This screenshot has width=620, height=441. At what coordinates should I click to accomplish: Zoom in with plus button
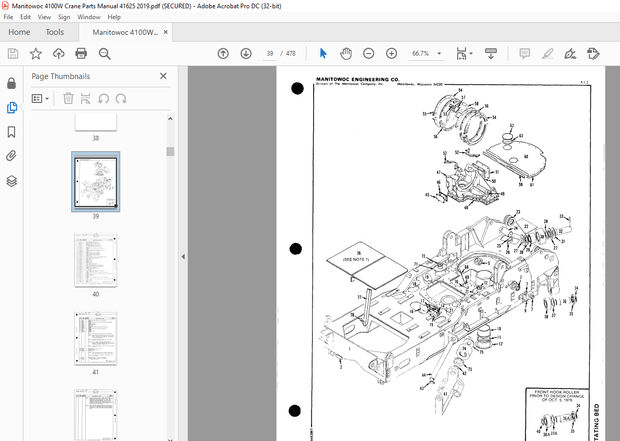(391, 53)
